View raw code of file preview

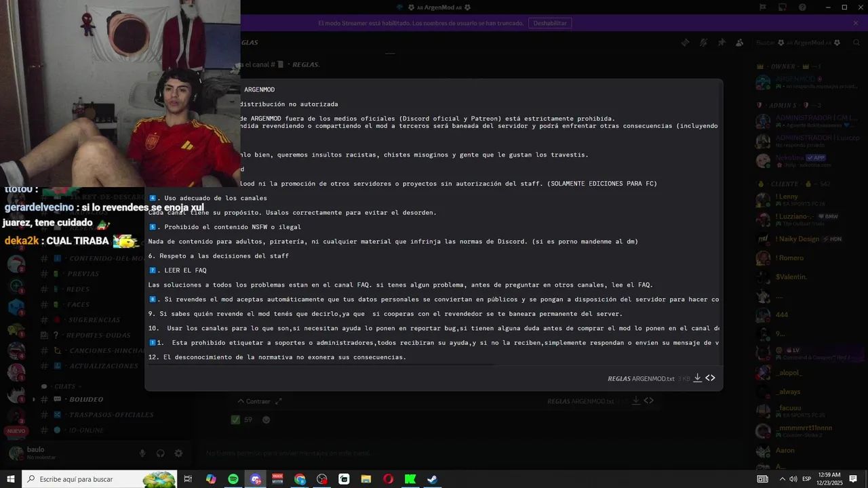(x=710, y=378)
